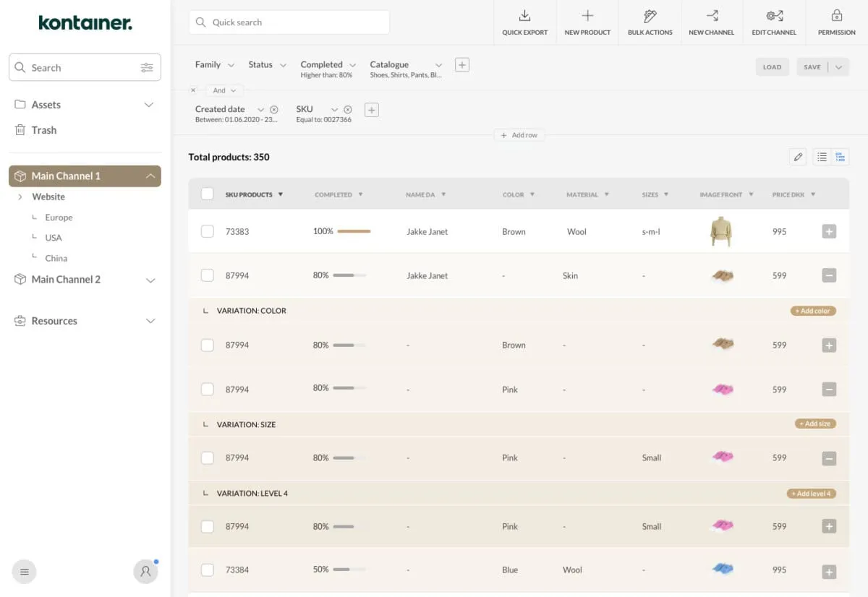Expand row 73383 with the plus button
Viewport: 868px width, 597px height.
[x=830, y=231]
